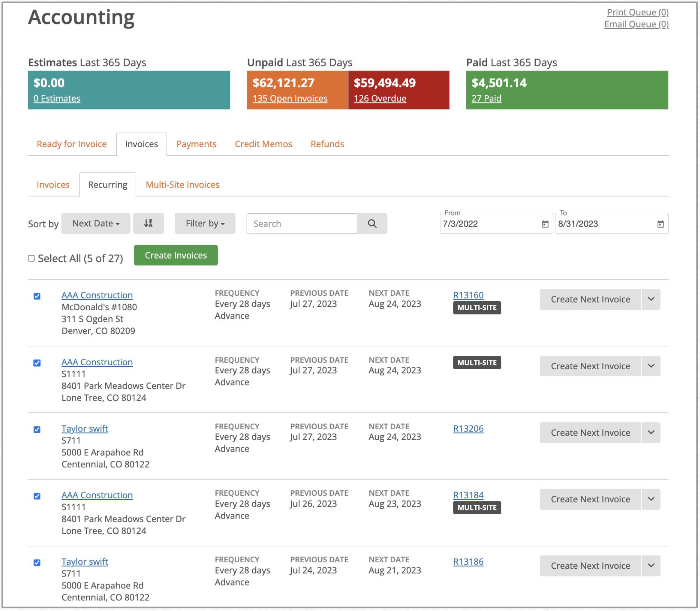The image size is (700, 611).
Task: Uncheck the AAA Construction McDonald's #1080 row
Action: 37,295
